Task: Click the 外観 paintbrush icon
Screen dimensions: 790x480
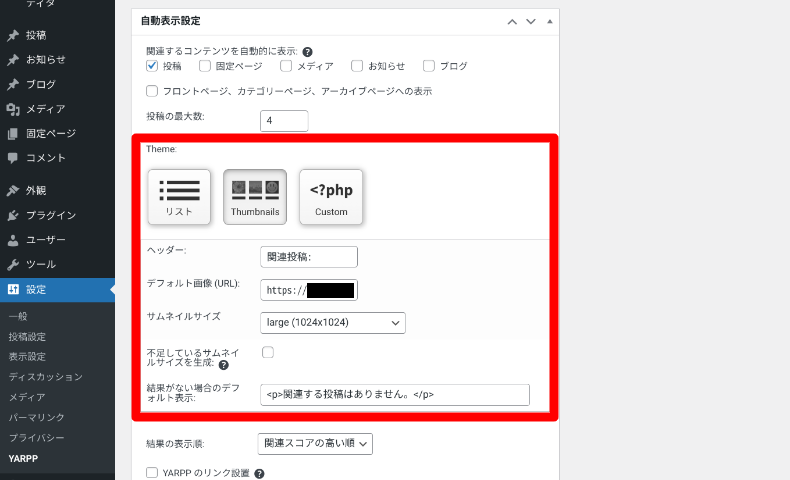Action: 13,191
